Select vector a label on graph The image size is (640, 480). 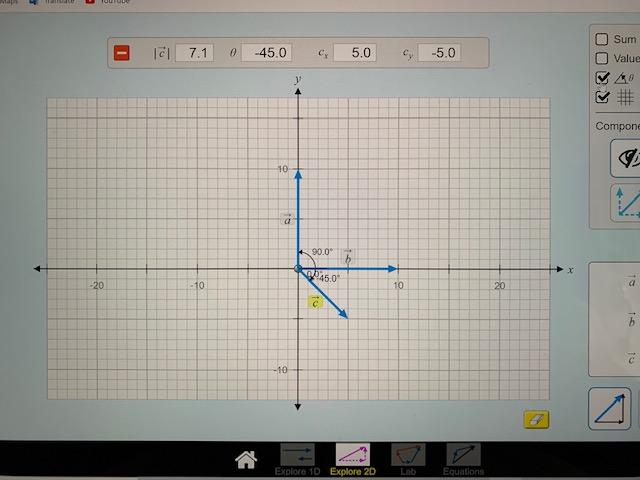coord(287,219)
